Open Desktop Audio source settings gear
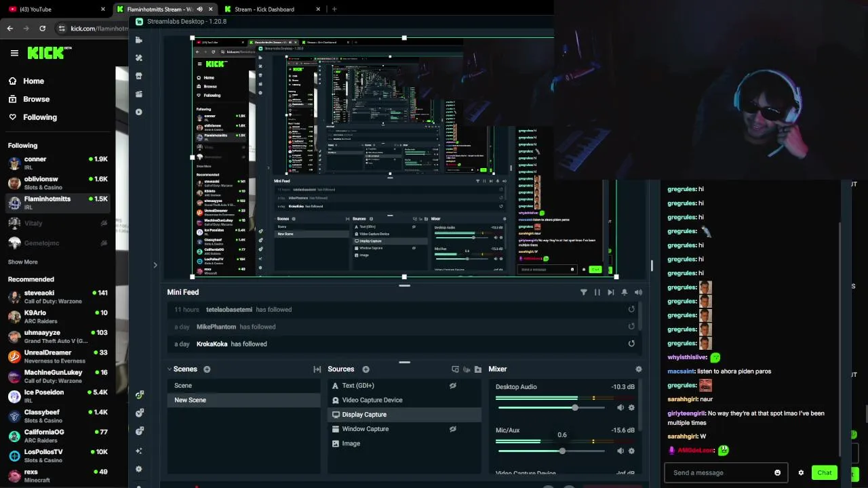 [x=631, y=408]
